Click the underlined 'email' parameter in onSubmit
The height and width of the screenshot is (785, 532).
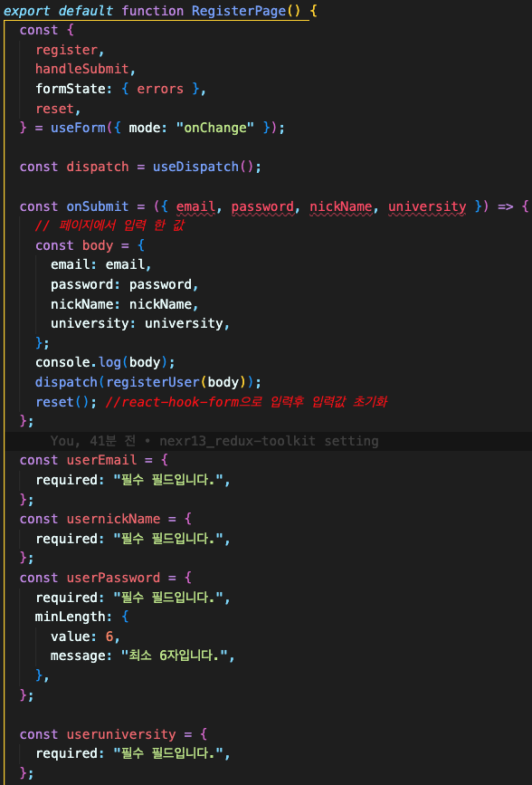(195, 206)
